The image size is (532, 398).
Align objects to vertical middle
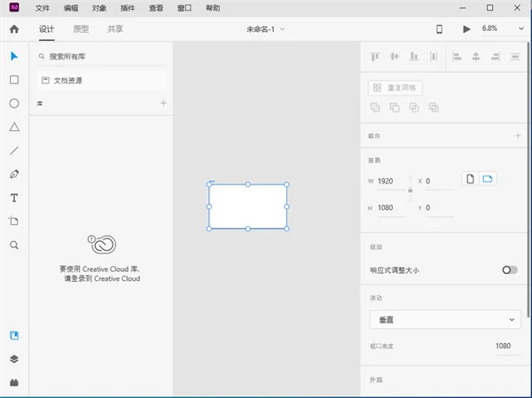[395, 57]
